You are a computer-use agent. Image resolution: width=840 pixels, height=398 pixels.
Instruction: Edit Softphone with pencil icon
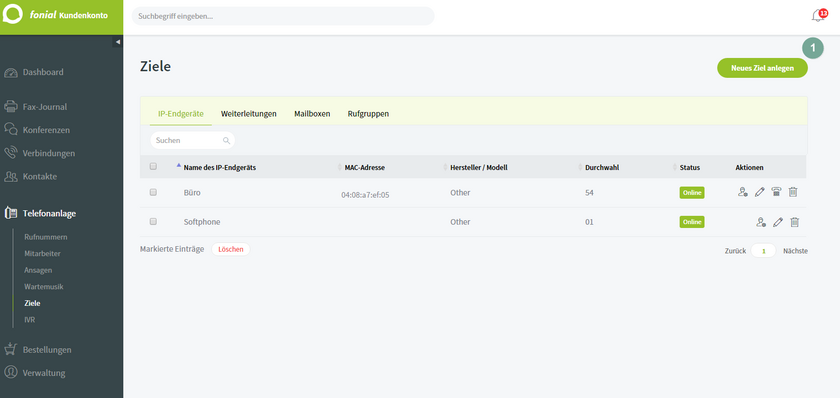(778, 222)
